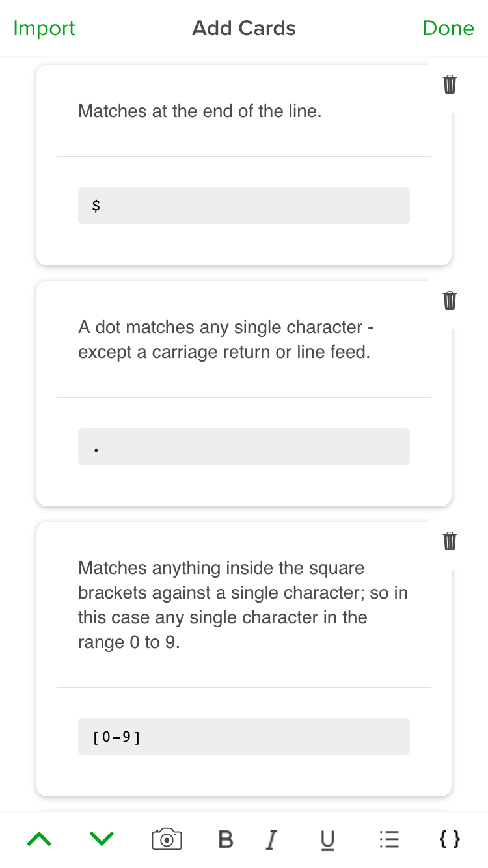Click the question text about carriage returns

[225, 339]
